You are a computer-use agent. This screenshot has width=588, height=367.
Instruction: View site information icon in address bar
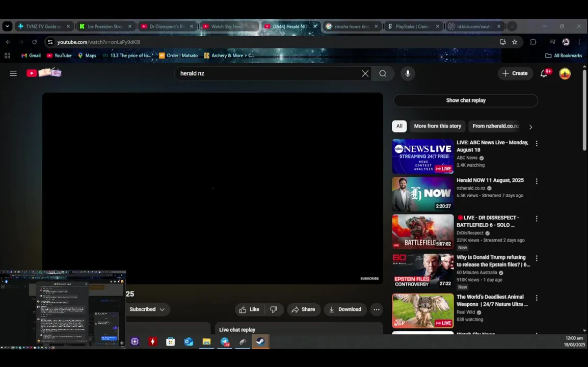click(x=50, y=42)
